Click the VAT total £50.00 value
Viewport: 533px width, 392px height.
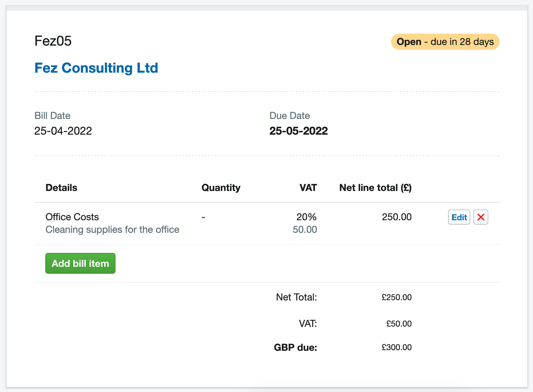point(399,324)
